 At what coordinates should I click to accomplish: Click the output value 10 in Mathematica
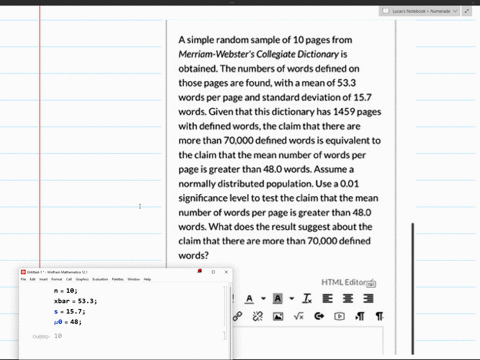(x=58, y=336)
